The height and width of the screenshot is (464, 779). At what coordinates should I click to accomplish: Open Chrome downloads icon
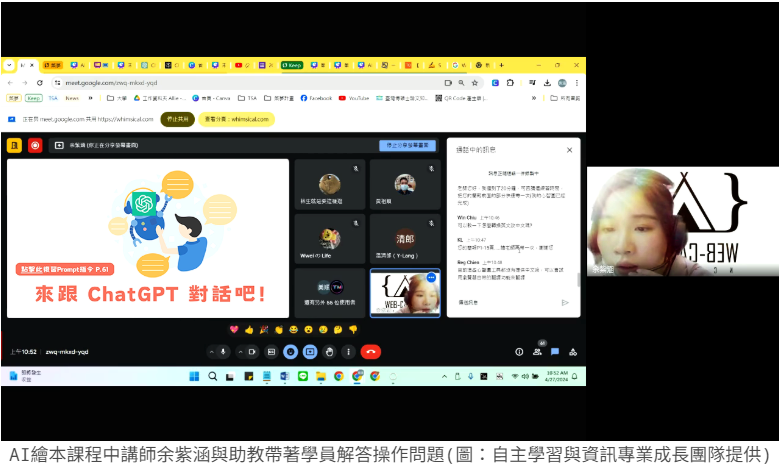[x=547, y=83]
